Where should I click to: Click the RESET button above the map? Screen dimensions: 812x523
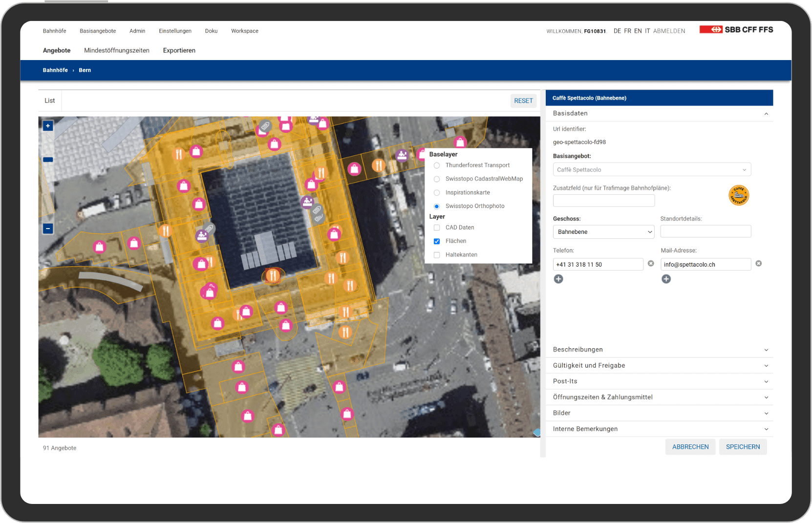[523, 101]
